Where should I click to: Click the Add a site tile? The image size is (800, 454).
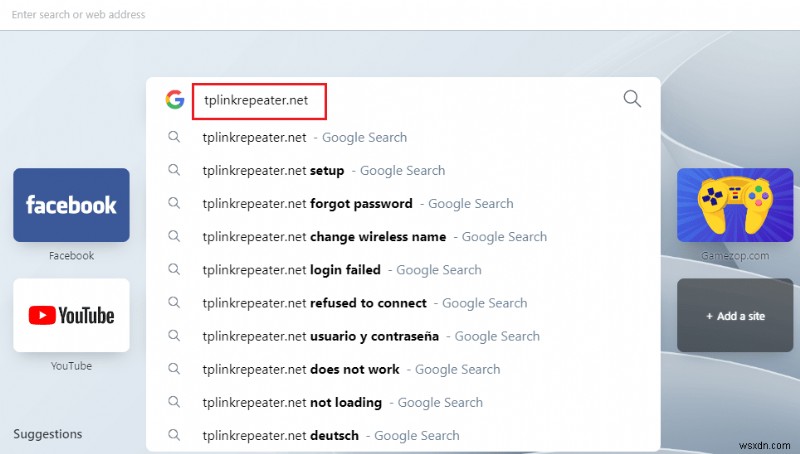tap(735, 316)
